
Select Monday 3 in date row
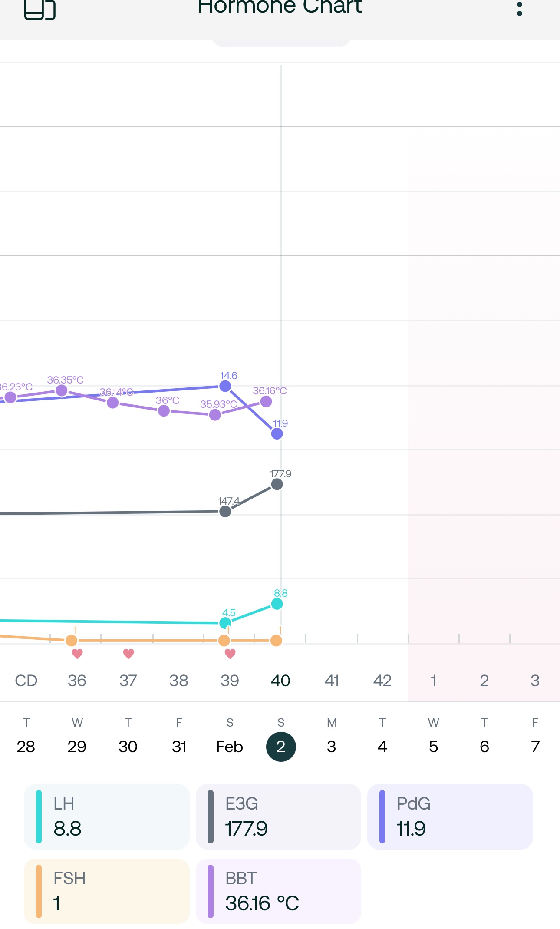coord(332,747)
